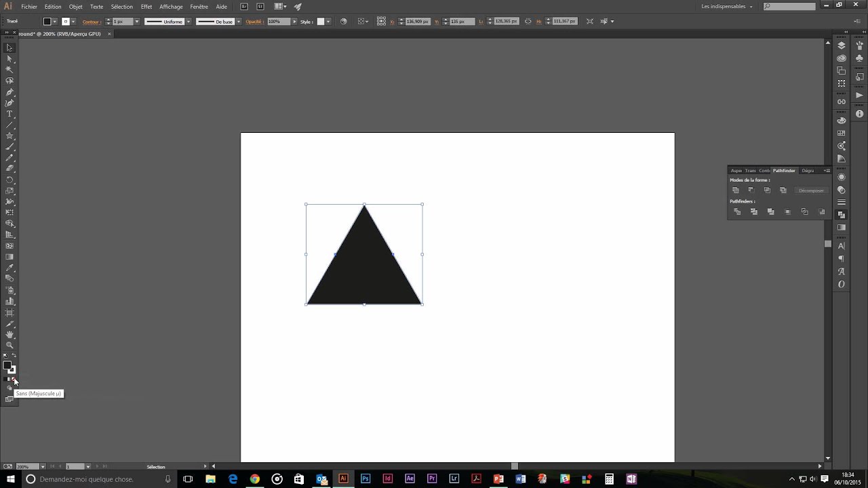
Task: Click the Minus Back pathfinder icon
Action: pos(822,212)
